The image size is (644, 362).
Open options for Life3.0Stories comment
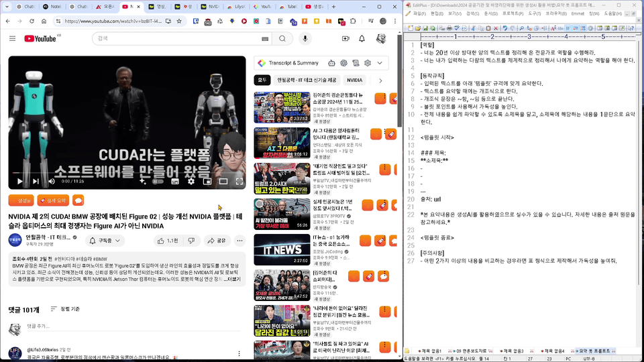tap(239, 353)
